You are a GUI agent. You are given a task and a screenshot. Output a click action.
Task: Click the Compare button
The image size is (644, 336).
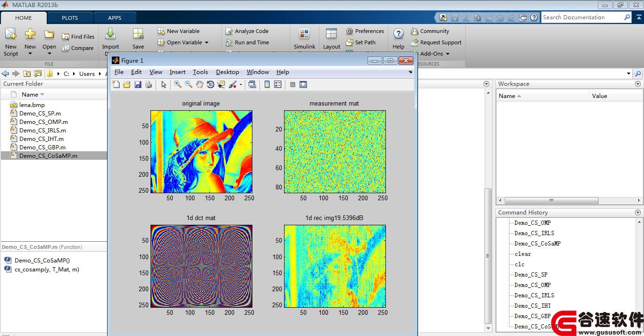click(77, 48)
